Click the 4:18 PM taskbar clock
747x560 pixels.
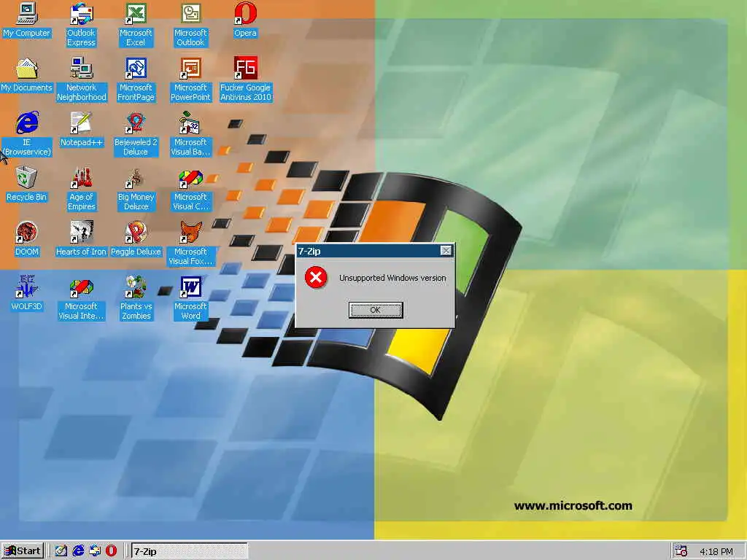point(716,551)
